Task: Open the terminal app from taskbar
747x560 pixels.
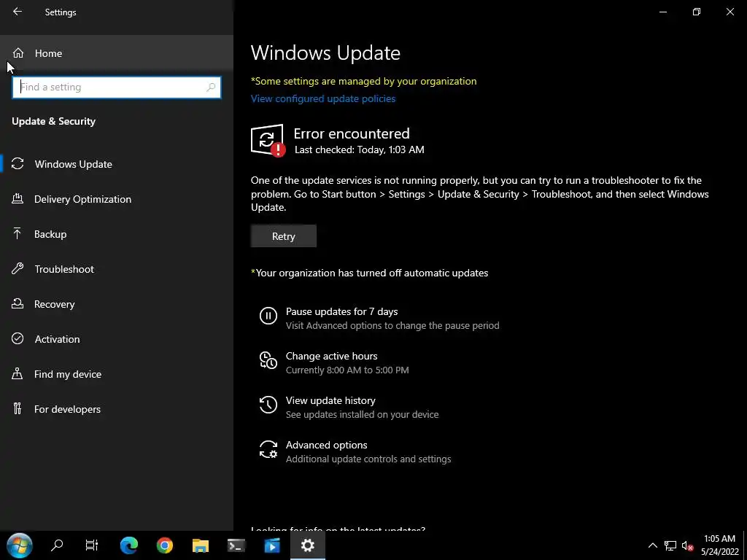Action: [236, 545]
